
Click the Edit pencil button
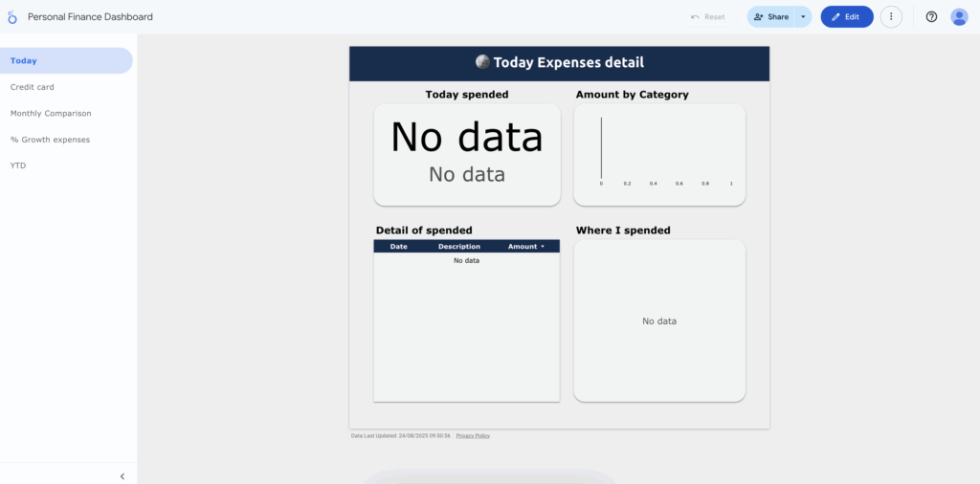pos(846,17)
